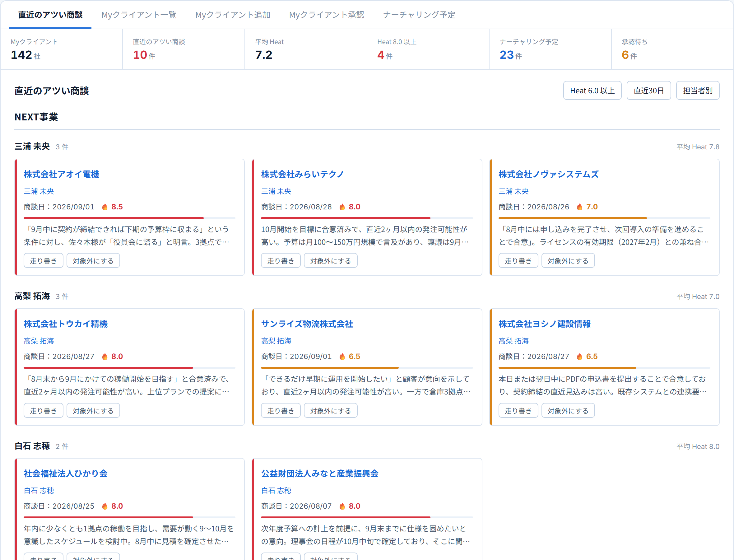This screenshot has height=560, width=734.
Task: Open ナーチャリング予定 tab
Action: (419, 15)
